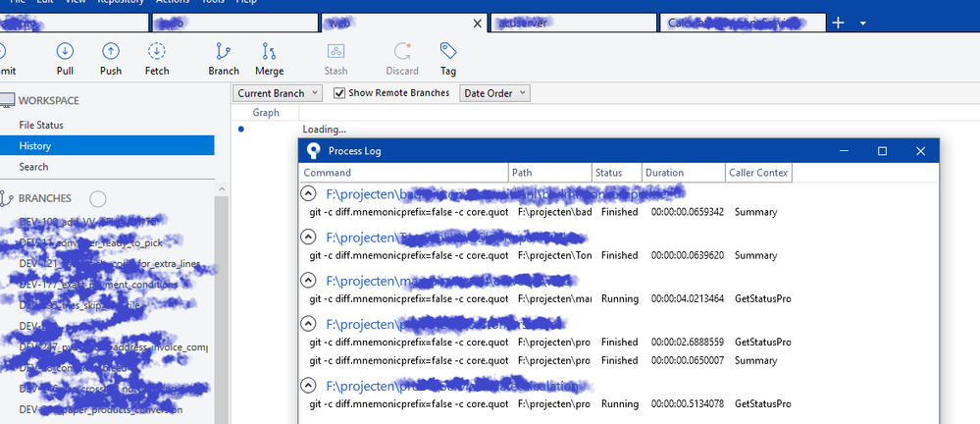This screenshot has height=424, width=980.
Task: Select the Loading... row in the history
Action: coord(324,130)
